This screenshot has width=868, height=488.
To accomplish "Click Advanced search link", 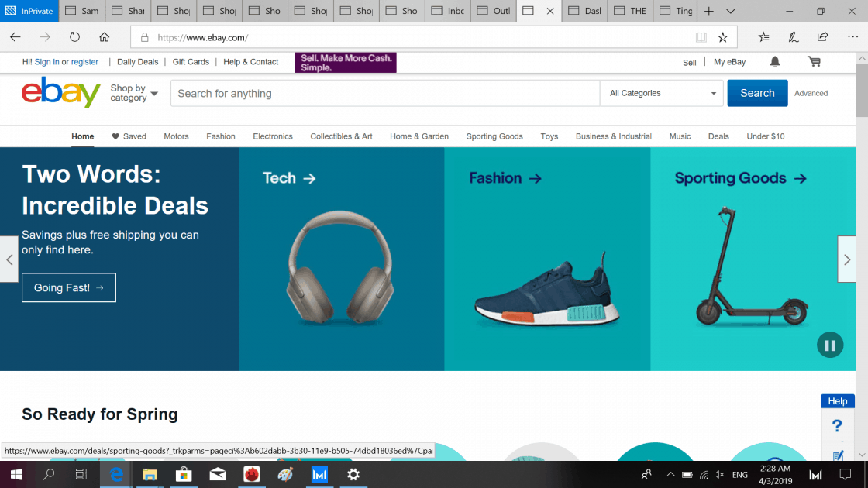I will click(x=811, y=93).
